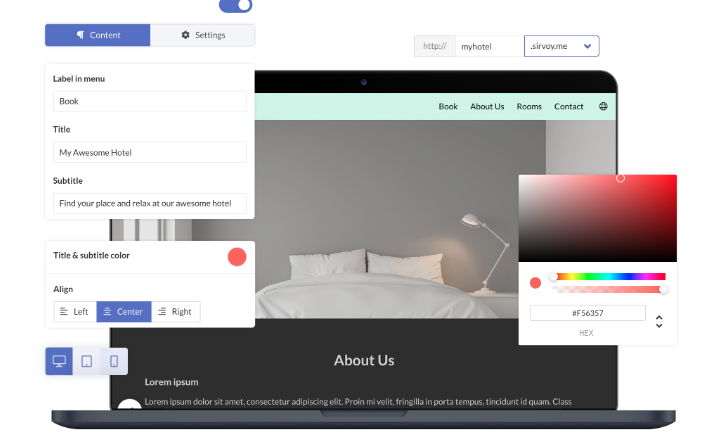Click the current color preview circle in the picker
Viewport: 702px width, 438px height.
click(x=535, y=283)
